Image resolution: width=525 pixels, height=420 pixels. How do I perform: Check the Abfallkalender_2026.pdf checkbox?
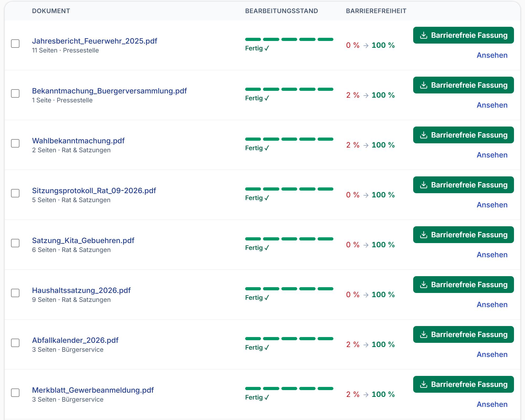[15, 343]
